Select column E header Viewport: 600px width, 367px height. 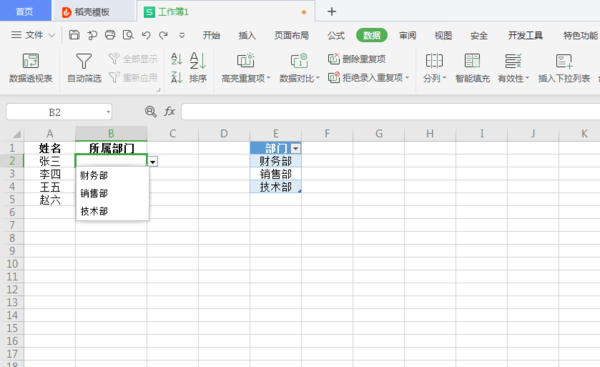tap(276, 134)
